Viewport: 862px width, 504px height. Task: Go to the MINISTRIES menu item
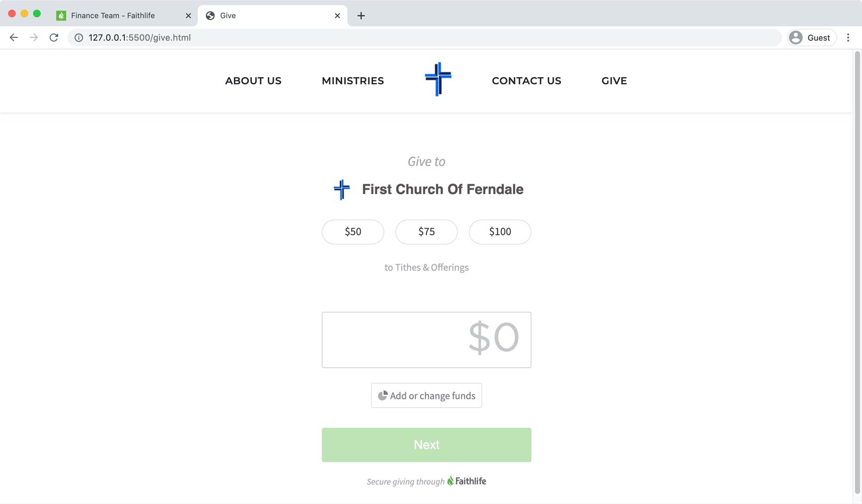353,81
